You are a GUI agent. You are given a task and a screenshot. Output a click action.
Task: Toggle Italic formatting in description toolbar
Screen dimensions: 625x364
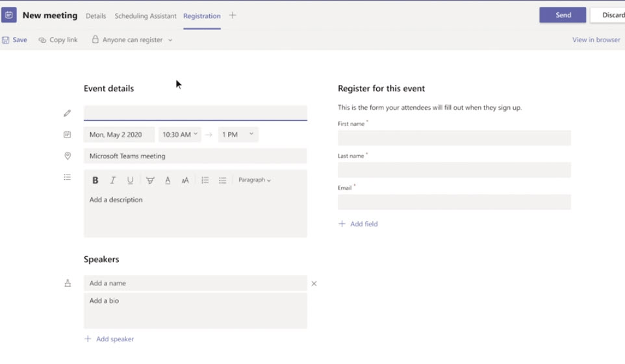(112, 180)
